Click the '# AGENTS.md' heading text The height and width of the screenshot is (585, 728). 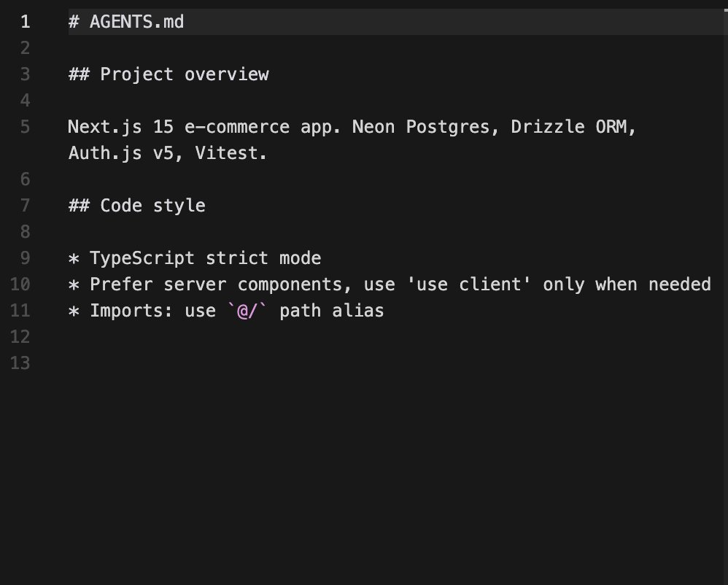[x=125, y=22]
